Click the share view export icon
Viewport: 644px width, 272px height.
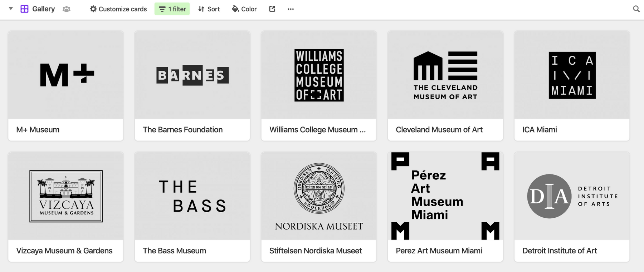[x=272, y=9]
